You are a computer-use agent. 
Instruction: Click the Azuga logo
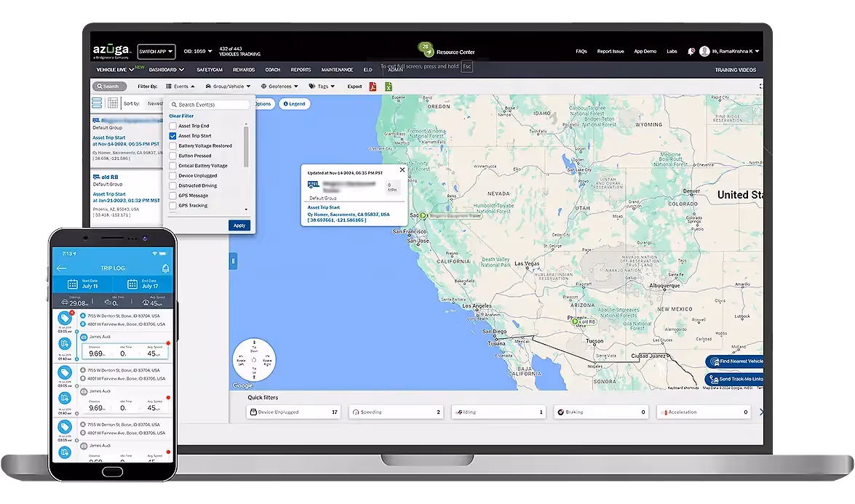112,51
